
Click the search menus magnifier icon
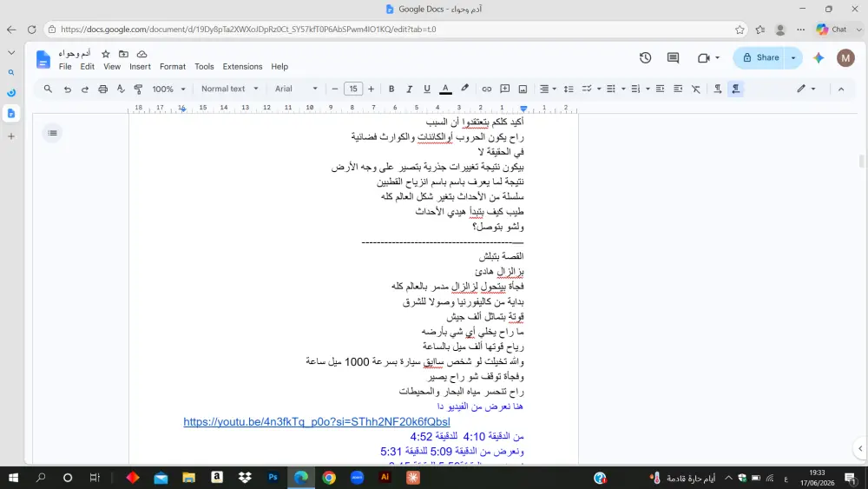coord(48,89)
